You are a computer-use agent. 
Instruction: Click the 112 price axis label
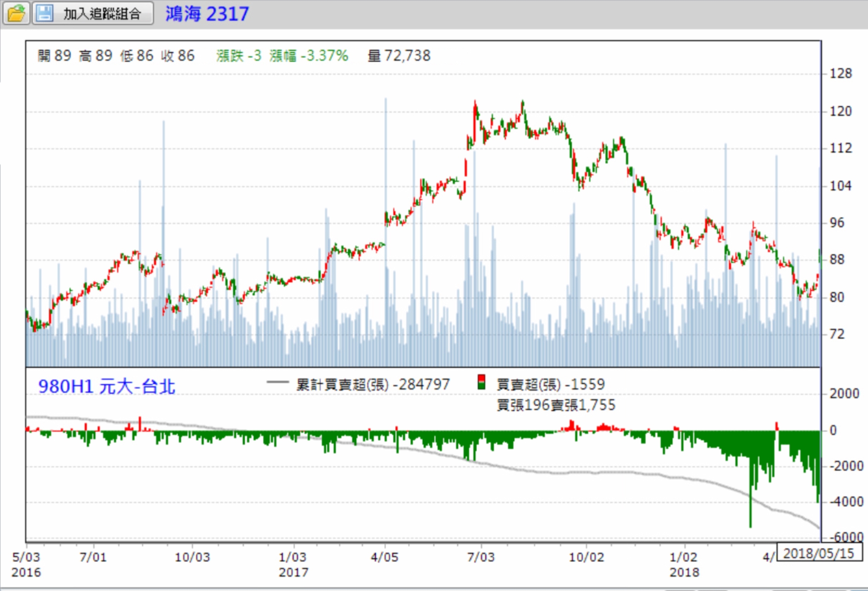point(841,148)
